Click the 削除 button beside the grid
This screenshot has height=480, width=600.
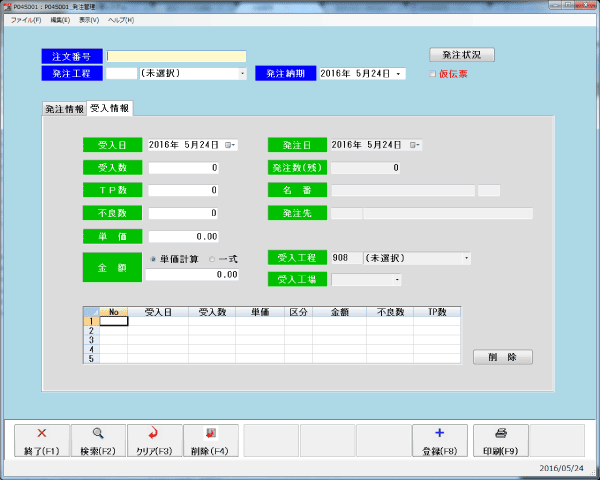503,357
